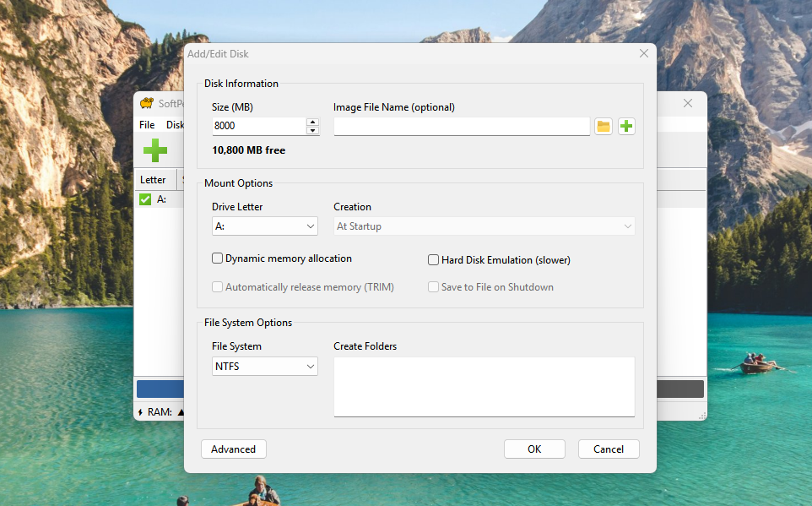Click the resize grip at main window corner

coord(701,415)
